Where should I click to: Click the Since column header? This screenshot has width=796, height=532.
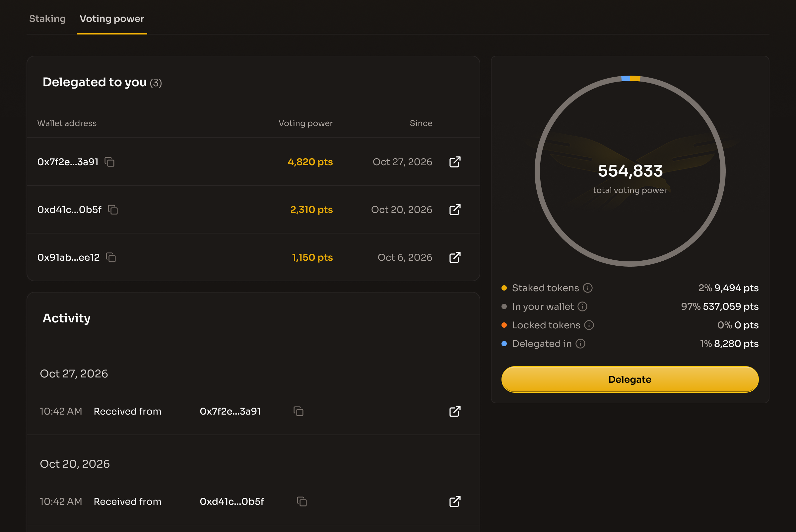click(421, 123)
